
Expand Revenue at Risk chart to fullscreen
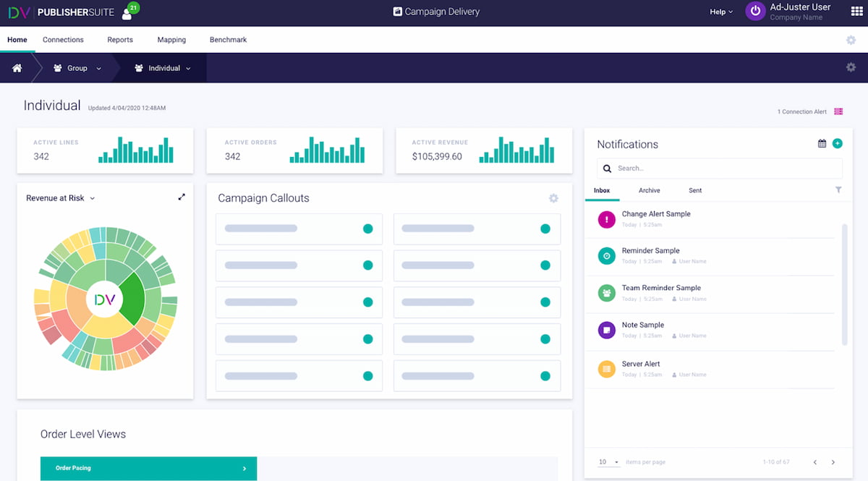(x=182, y=196)
